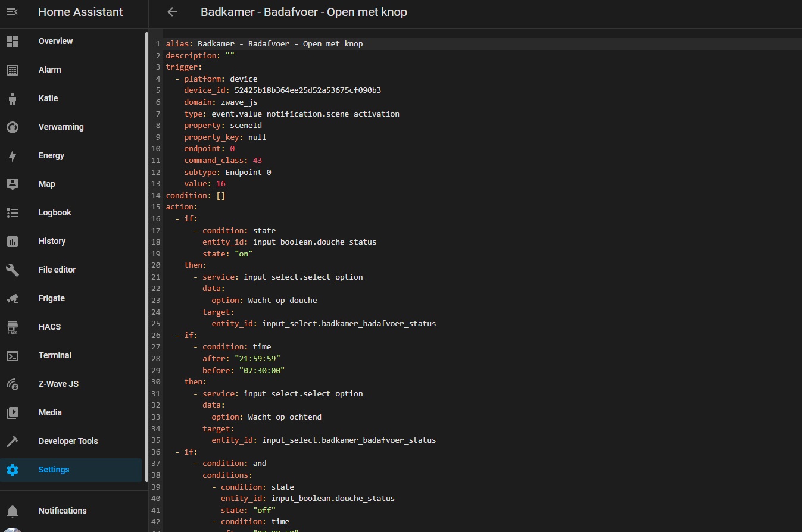Open Developer Tools
This screenshot has height=532, width=802.
[68, 441]
